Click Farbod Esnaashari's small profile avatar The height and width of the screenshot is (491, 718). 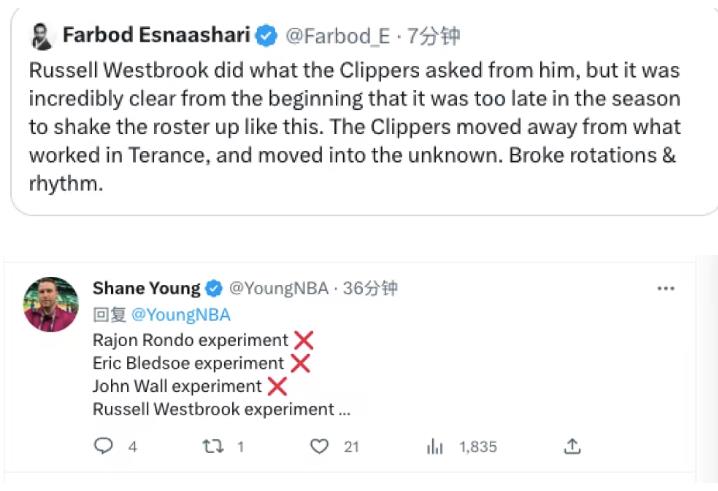coord(40,37)
